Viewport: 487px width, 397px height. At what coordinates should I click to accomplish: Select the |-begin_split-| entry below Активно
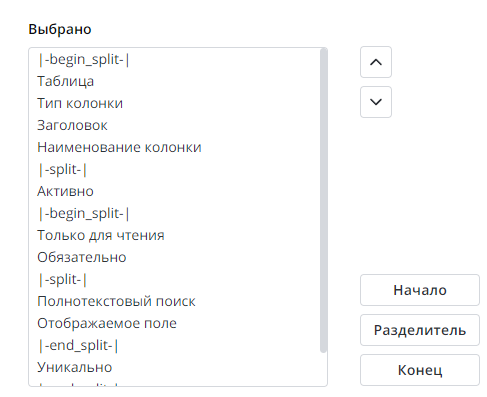tap(174, 213)
